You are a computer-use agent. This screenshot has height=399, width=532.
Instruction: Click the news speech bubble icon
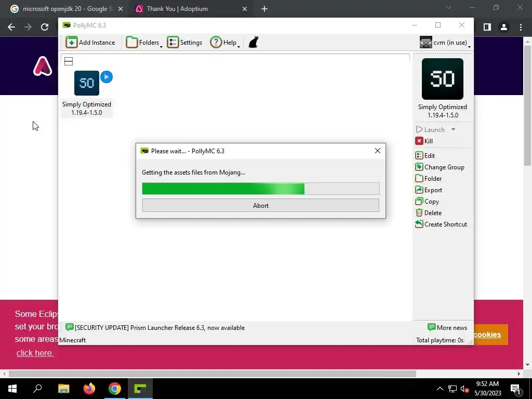70,327
